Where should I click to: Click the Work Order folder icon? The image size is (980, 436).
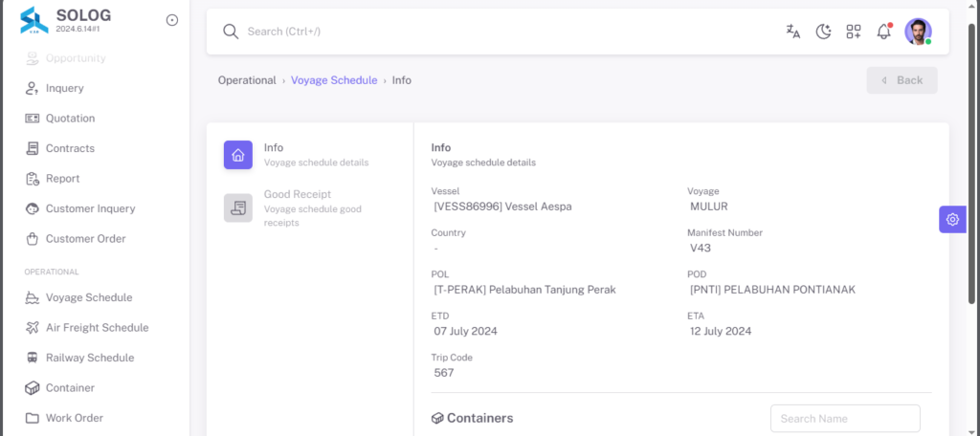[33, 418]
